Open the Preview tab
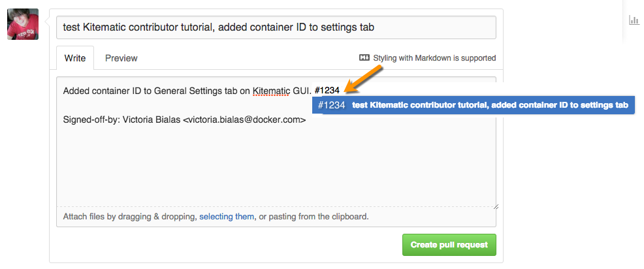The width and height of the screenshot is (644, 269). 121,58
